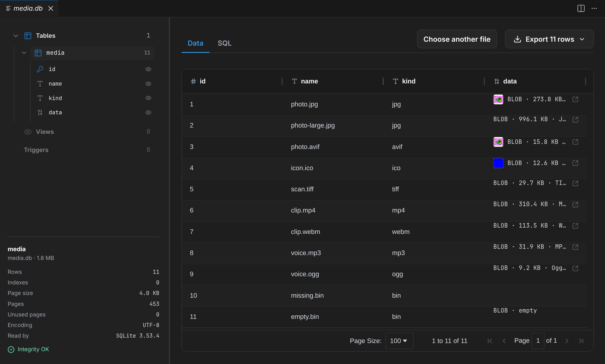This screenshot has height=364, width=605.
Task: Click the voice.mp3 name cell
Action: click(306, 253)
